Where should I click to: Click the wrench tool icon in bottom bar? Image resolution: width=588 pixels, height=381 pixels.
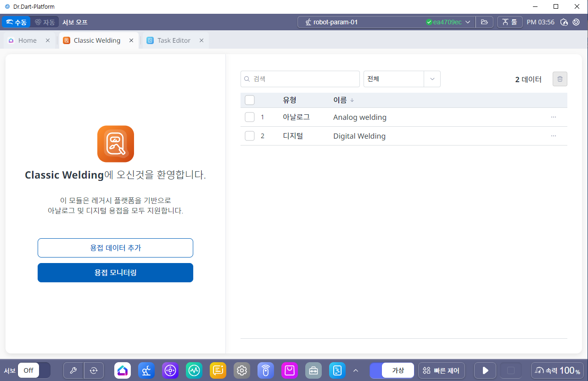click(x=73, y=370)
